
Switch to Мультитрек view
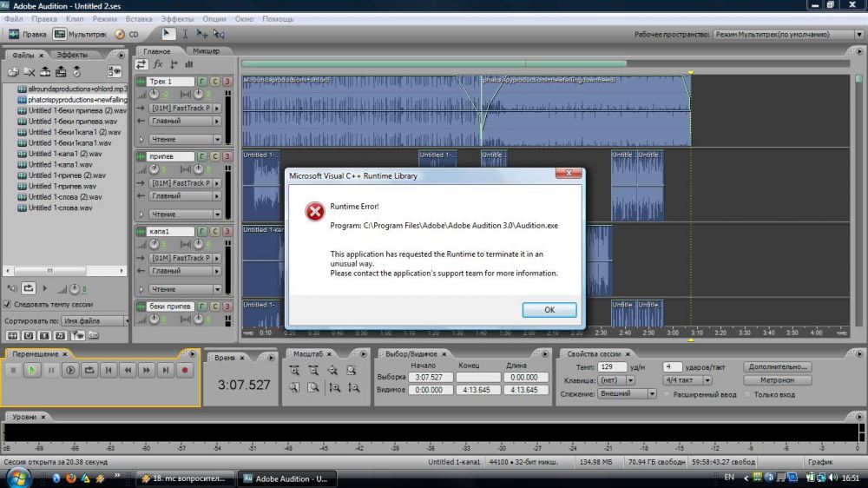click(80, 35)
